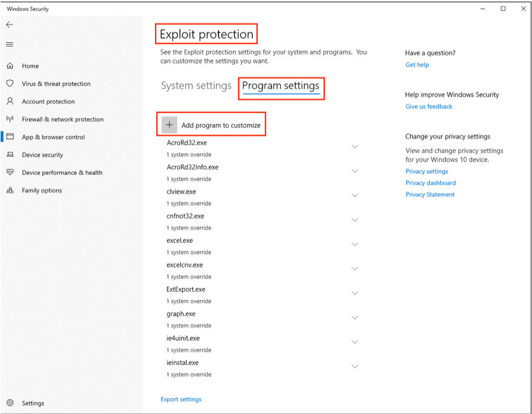Click the back arrow icon
Viewport: 532px width, 414px height.
pyautogui.click(x=10, y=24)
